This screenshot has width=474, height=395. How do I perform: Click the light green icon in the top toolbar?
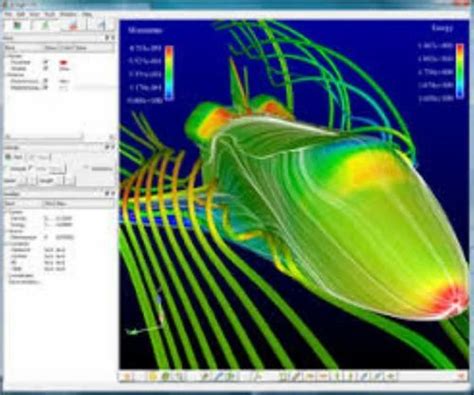tap(46, 25)
